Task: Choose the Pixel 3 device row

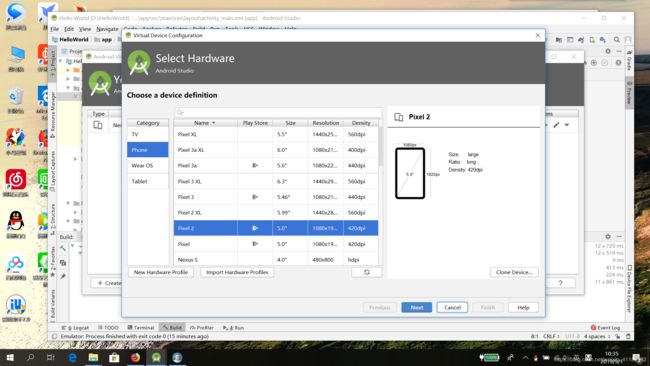Action: pos(276,197)
